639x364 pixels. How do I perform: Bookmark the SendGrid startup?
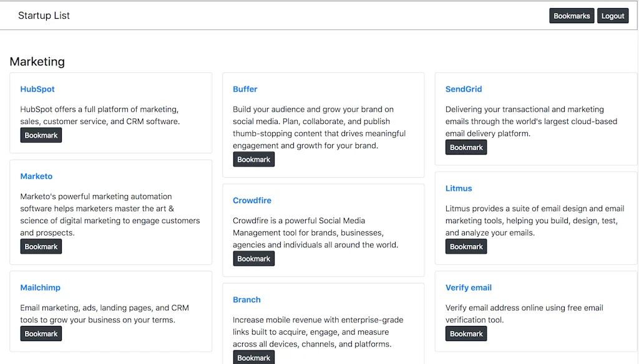[x=466, y=147]
